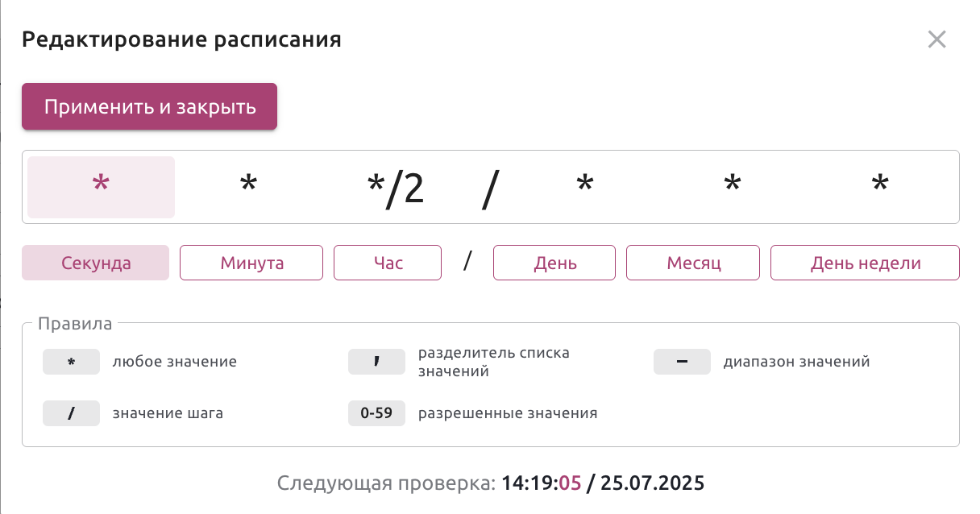Open the День недели field button
The height and width of the screenshot is (514, 980).
[x=865, y=263]
